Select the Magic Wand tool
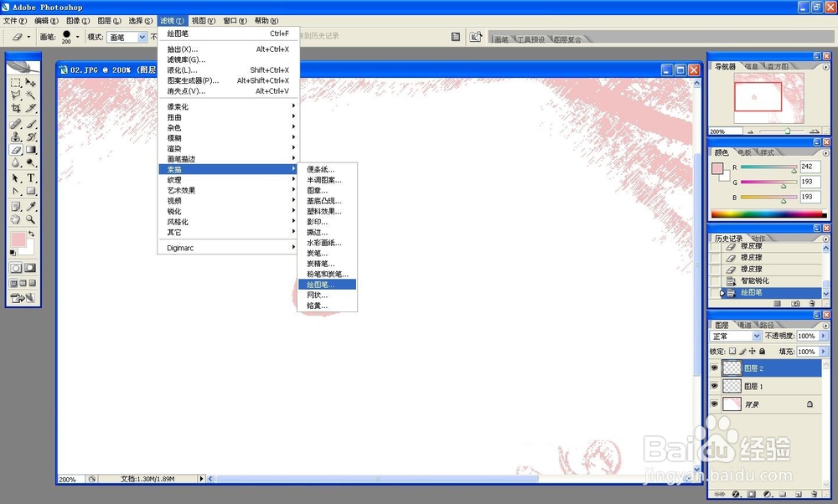Screen dimensions: 838x504 [30, 95]
